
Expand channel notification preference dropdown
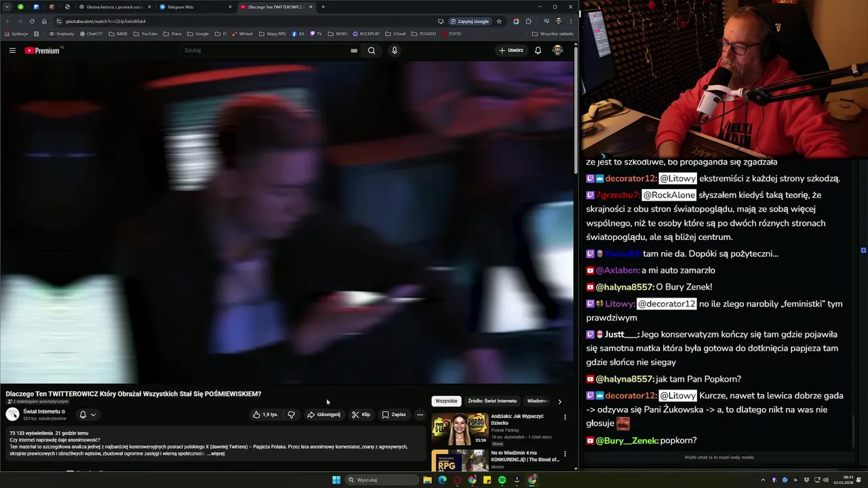87,414
